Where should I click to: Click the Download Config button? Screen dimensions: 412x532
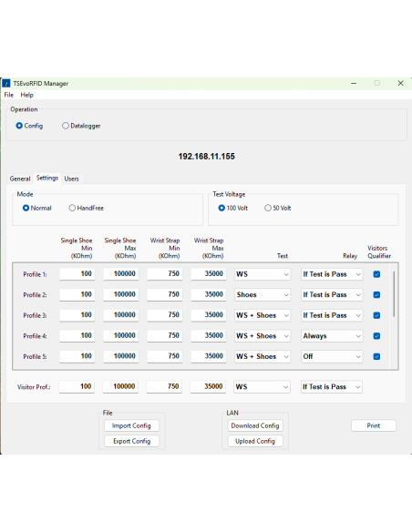255,425
